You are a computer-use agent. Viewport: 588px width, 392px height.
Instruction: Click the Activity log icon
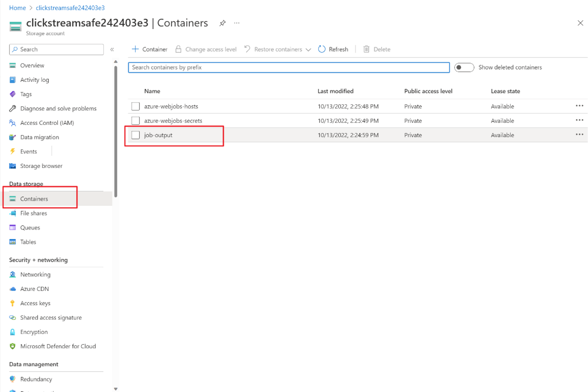pos(12,80)
